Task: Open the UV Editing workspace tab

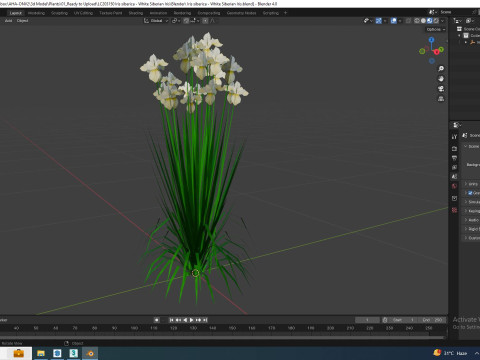Action: coord(83,13)
